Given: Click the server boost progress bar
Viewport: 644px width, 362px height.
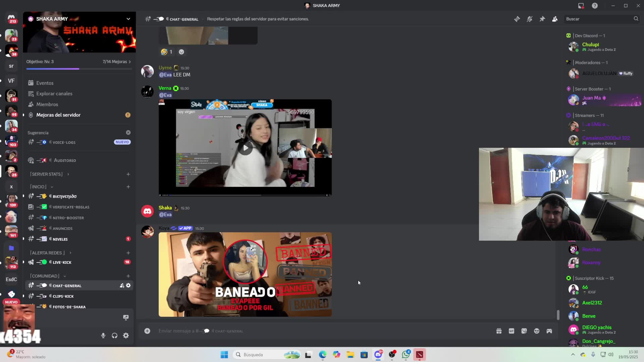Looking at the screenshot, I should (79, 69).
